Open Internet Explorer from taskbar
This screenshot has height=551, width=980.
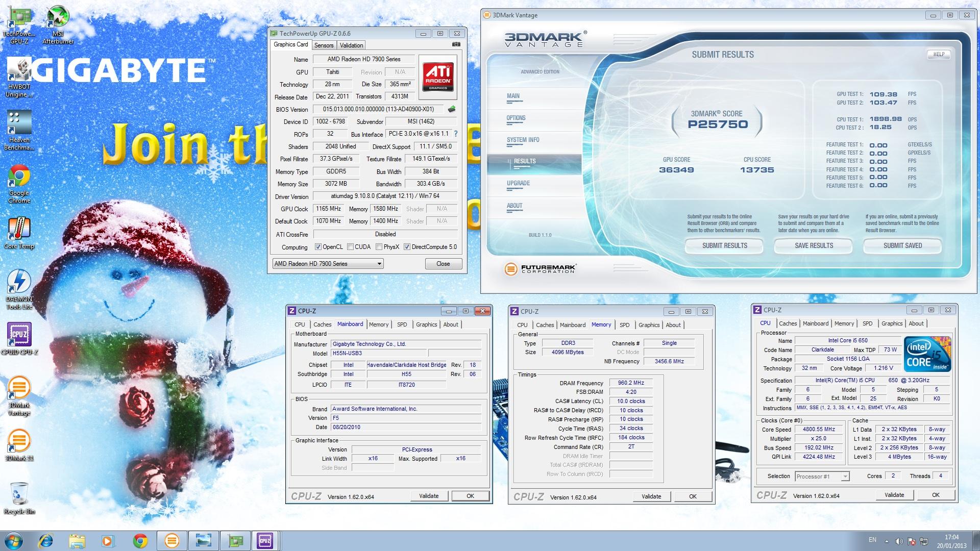pyautogui.click(x=45, y=541)
